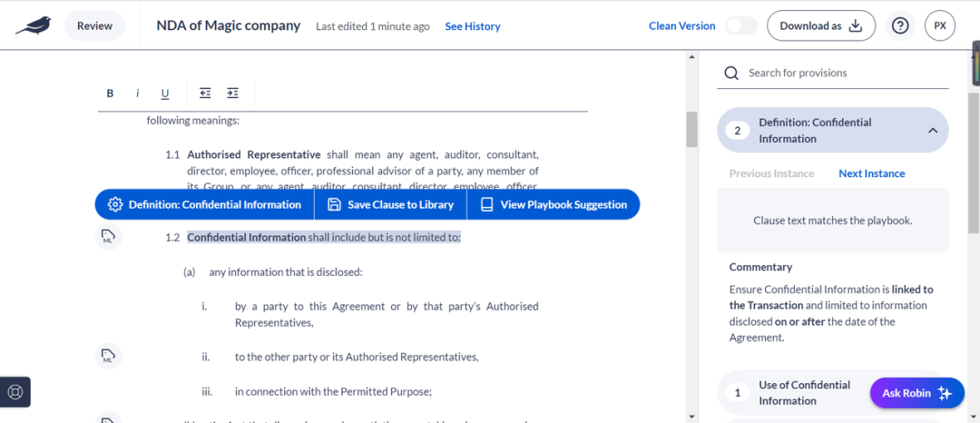Click the increase indent icon

click(232, 93)
